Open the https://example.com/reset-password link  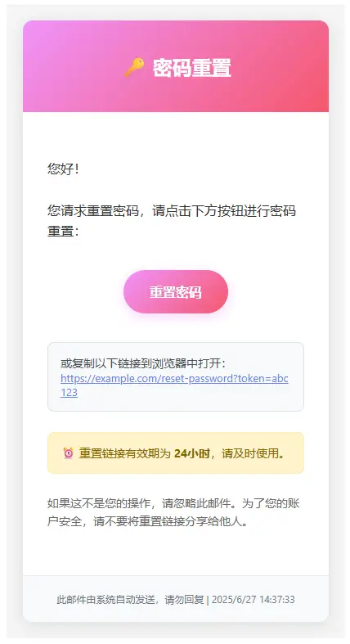coord(174,378)
